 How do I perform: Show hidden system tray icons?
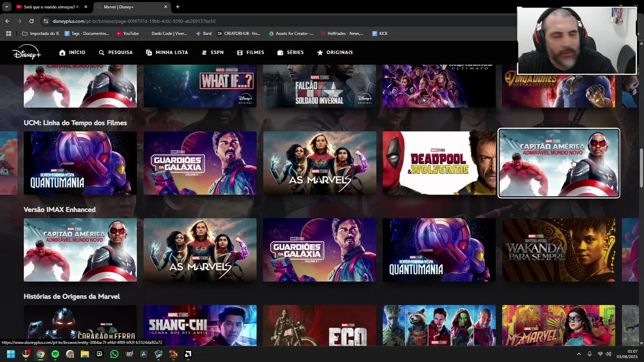tap(579, 354)
